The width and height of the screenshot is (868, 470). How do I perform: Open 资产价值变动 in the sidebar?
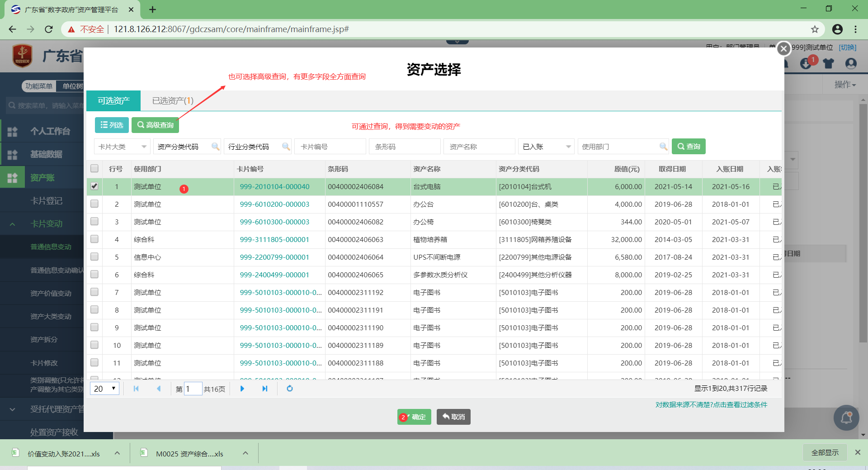pyautogui.click(x=51, y=293)
